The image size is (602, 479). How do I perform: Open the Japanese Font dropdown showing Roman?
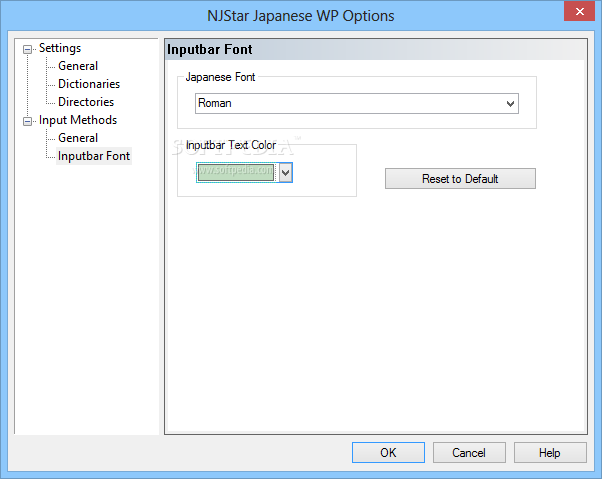pyautogui.click(x=357, y=103)
